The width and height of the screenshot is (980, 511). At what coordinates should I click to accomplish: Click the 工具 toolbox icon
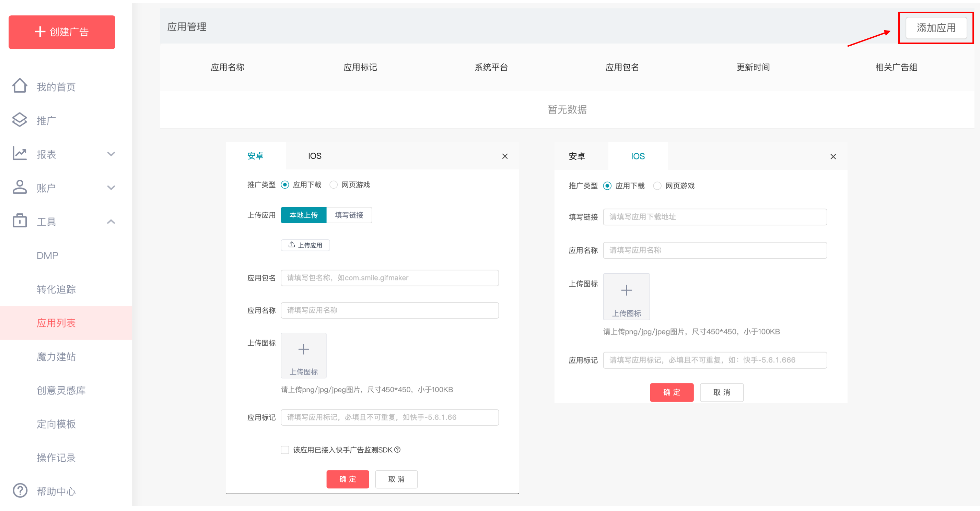pyautogui.click(x=20, y=222)
